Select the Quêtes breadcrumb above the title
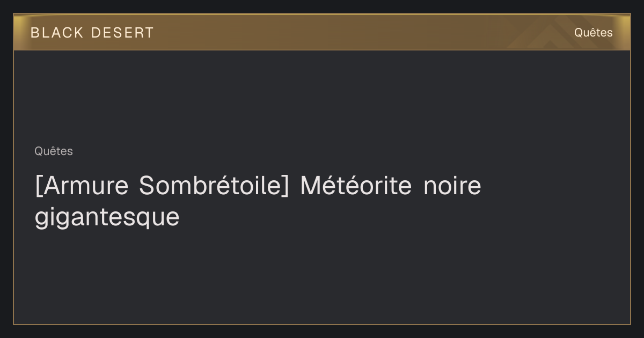The image size is (644, 338). coord(54,151)
